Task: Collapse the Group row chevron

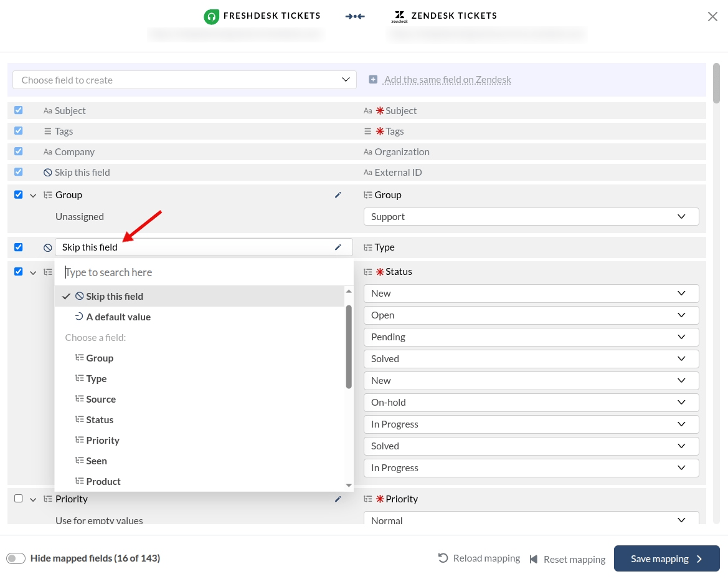Action: tap(33, 196)
